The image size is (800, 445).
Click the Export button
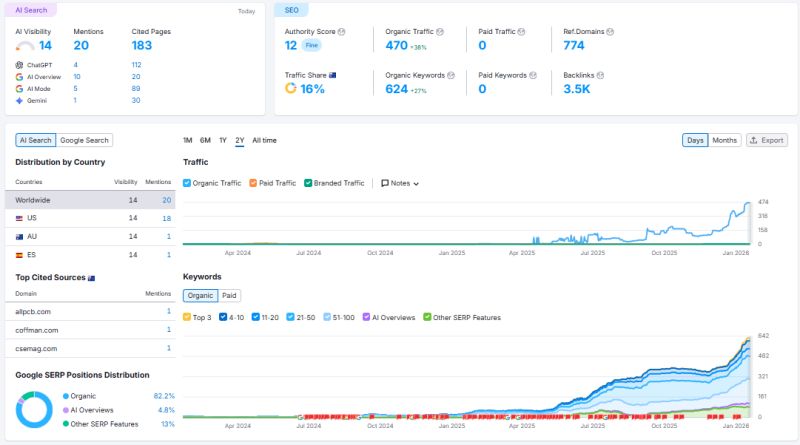pyautogui.click(x=766, y=141)
